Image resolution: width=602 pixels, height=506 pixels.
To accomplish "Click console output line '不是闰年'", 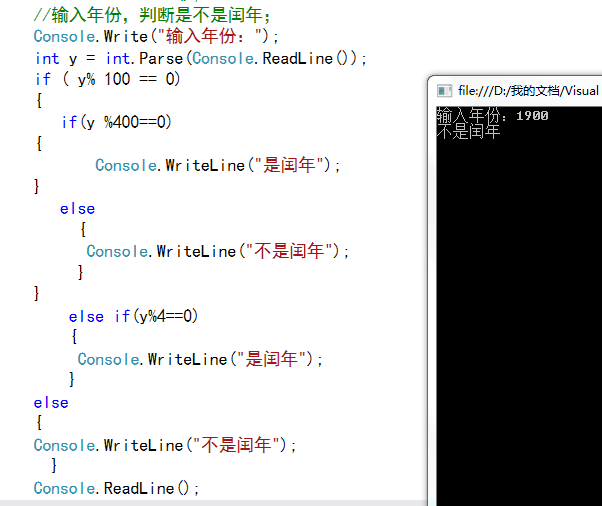I will [x=468, y=132].
